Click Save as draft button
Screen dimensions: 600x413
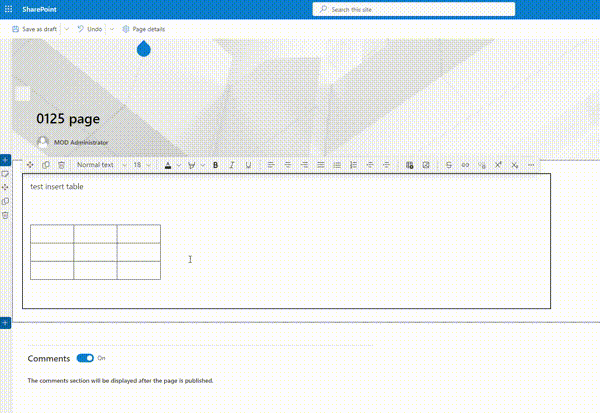click(x=34, y=29)
